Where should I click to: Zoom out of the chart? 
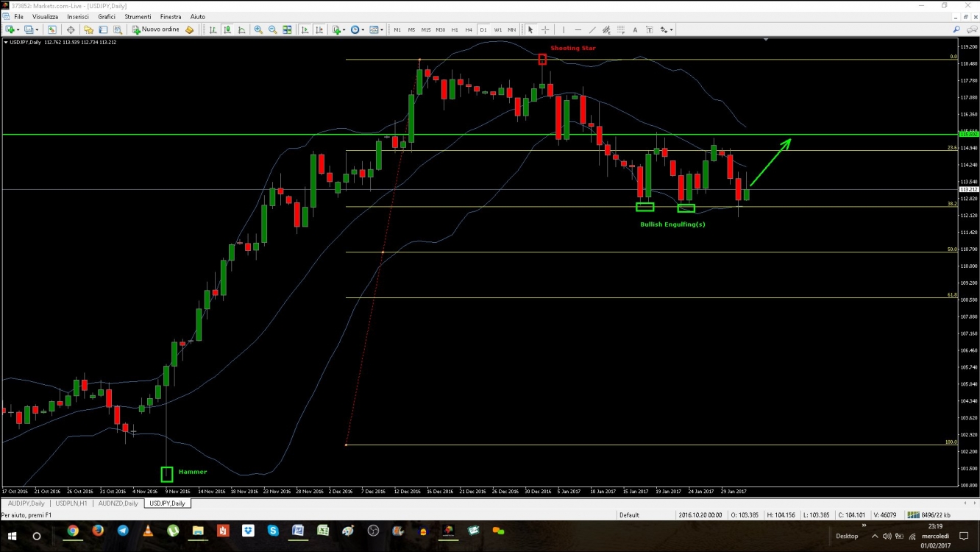[272, 29]
